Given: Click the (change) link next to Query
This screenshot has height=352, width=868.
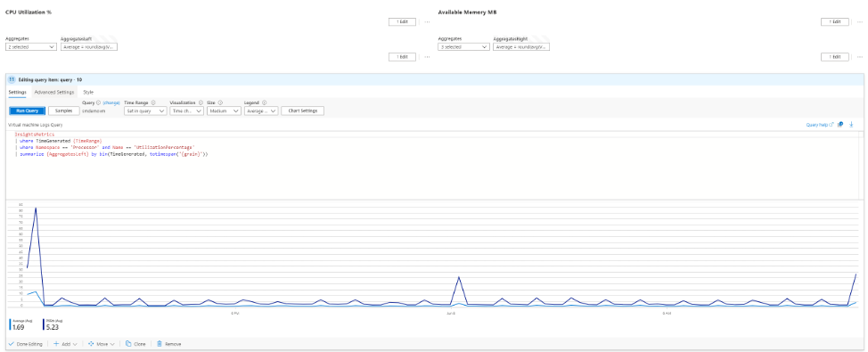Looking at the screenshot, I should click(x=111, y=102).
